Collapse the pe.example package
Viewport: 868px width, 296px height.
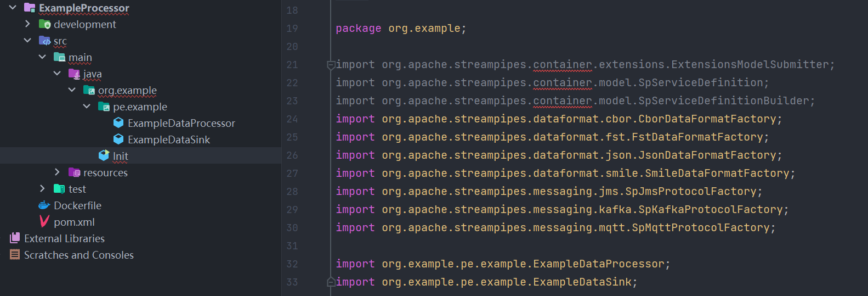tap(87, 107)
